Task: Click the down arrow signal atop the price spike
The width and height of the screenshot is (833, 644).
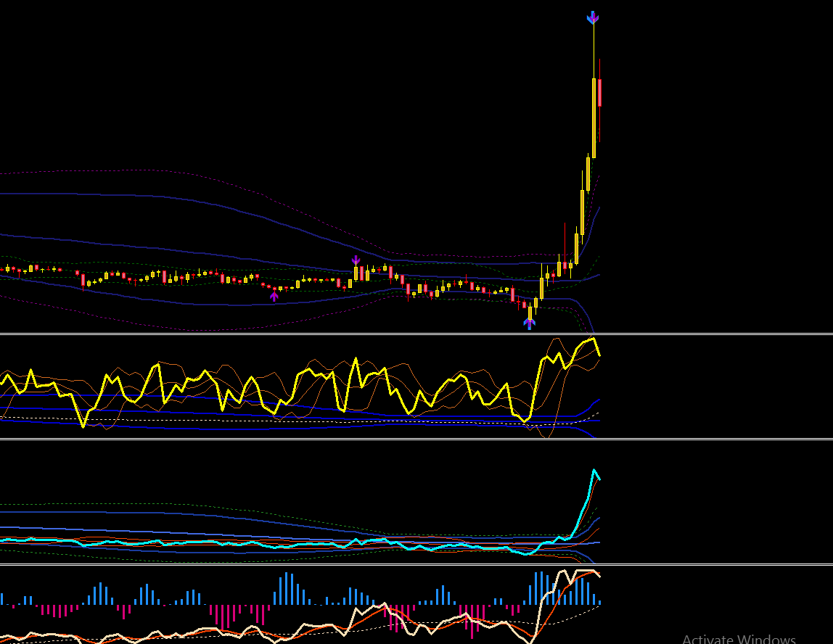Action: (x=593, y=17)
